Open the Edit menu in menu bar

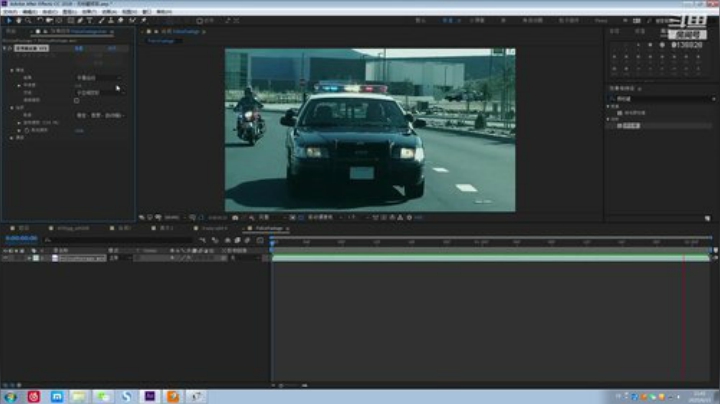30,11
